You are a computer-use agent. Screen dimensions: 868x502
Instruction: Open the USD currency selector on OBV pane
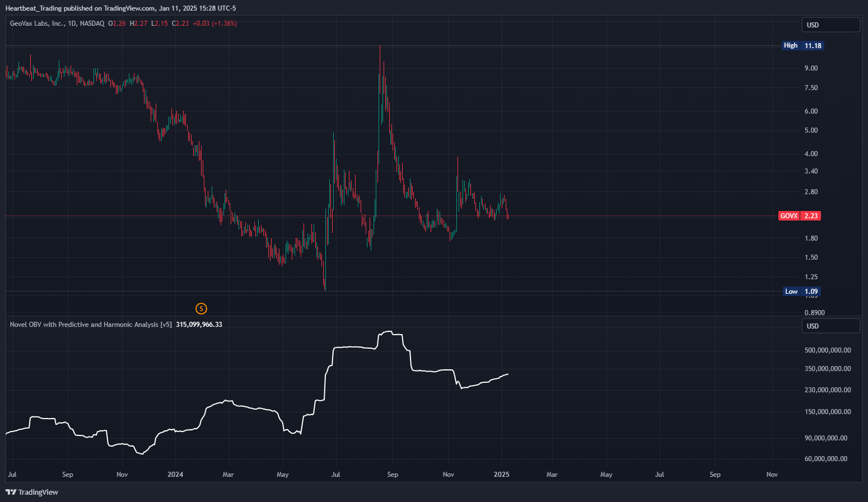point(831,326)
